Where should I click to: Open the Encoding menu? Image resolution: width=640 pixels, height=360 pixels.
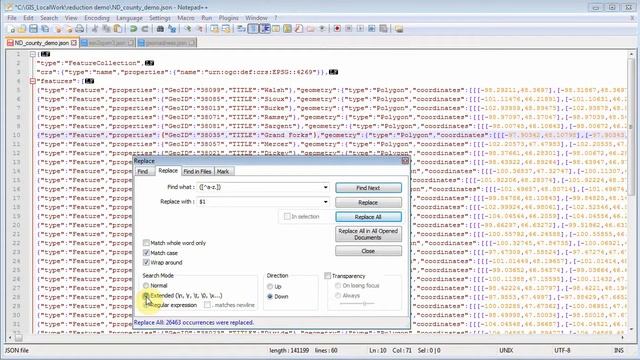click(x=97, y=18)
